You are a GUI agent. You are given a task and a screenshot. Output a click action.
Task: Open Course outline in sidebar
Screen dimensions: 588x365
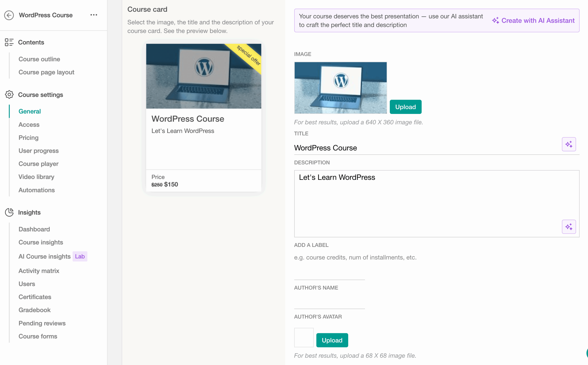coord(39,59)
